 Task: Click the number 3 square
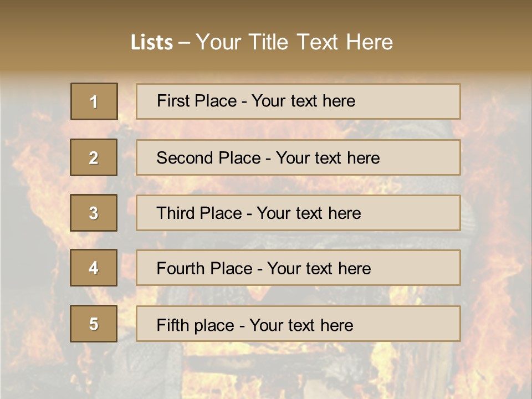click(x=94, y=213)
